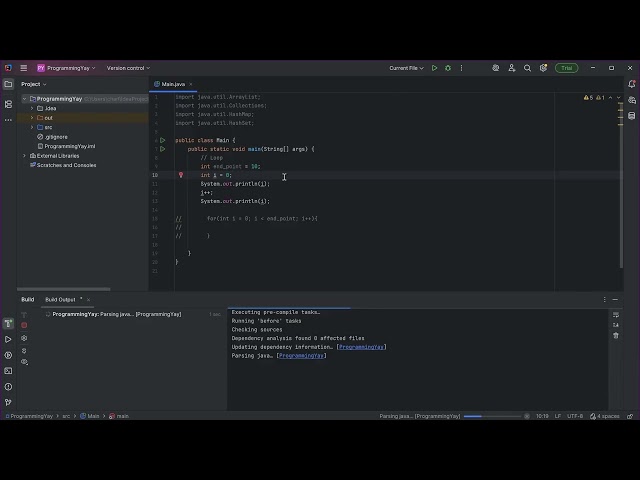
Task: Open the Run tool window icon
Action: coord(8,340)
